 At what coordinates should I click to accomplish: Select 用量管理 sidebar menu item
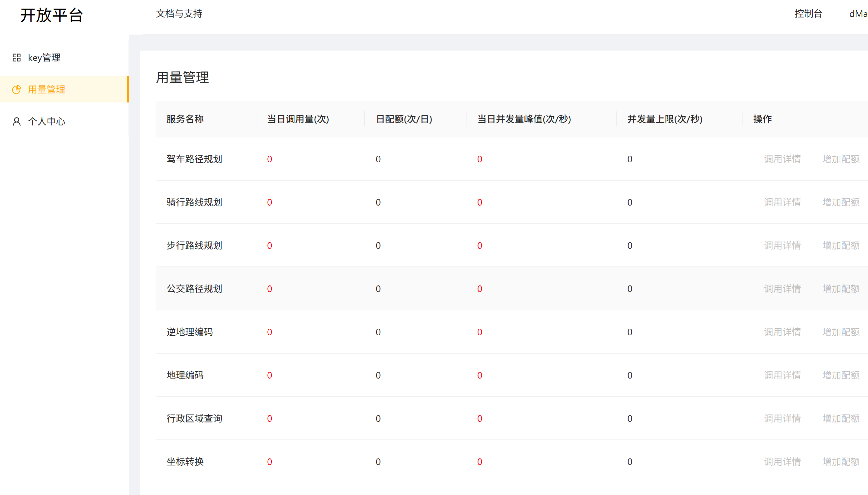coord(47,89)
